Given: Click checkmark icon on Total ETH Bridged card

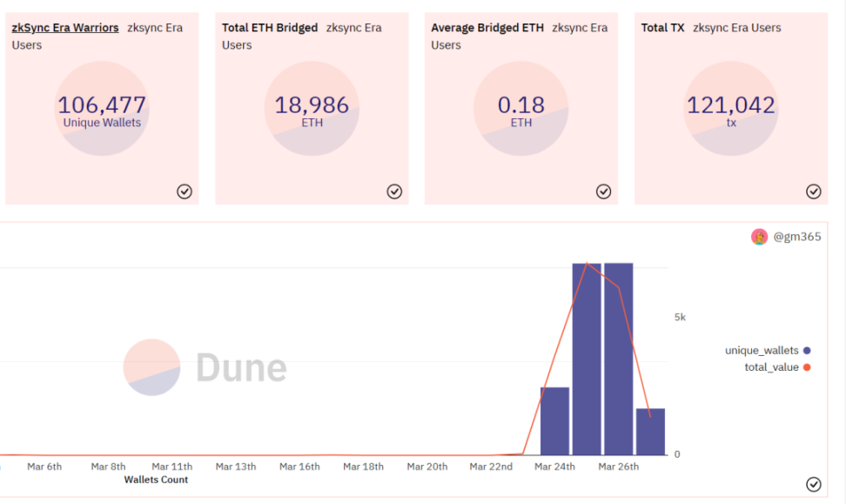Looking at the screenshot, I should (x=394, y=192).
